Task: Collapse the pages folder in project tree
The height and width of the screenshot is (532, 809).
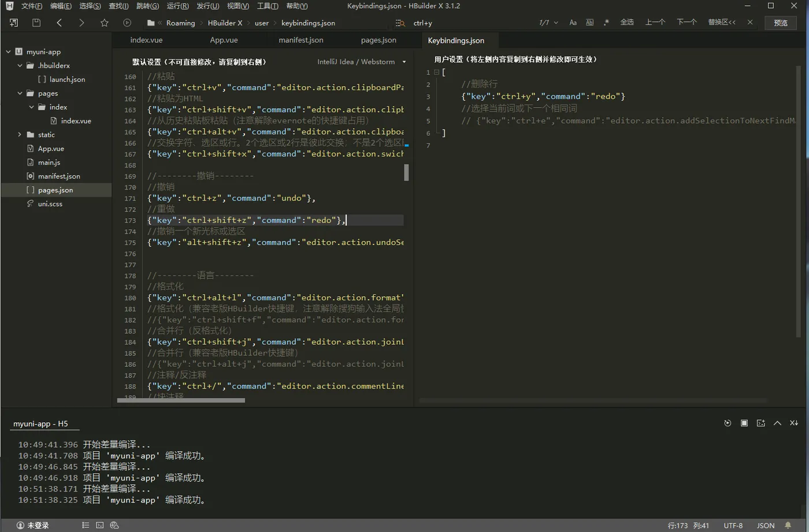Action: [20, 93]
